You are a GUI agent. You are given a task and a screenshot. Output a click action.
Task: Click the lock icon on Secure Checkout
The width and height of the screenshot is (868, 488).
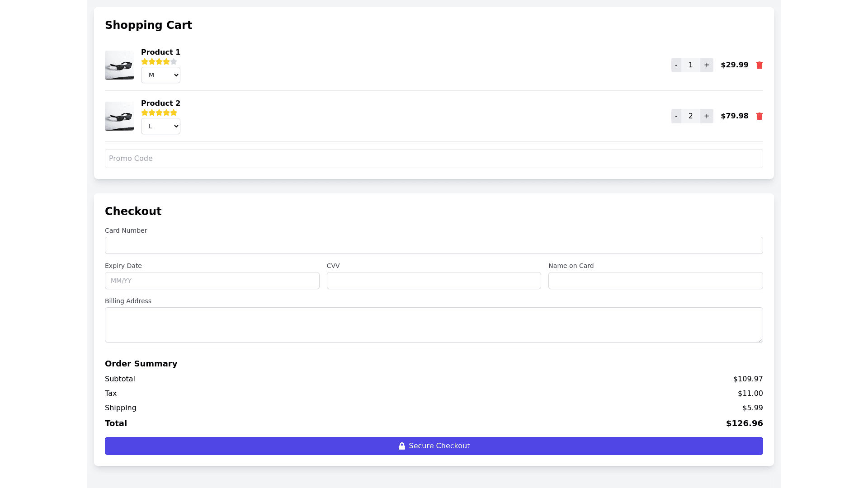[x=401, y=446]
